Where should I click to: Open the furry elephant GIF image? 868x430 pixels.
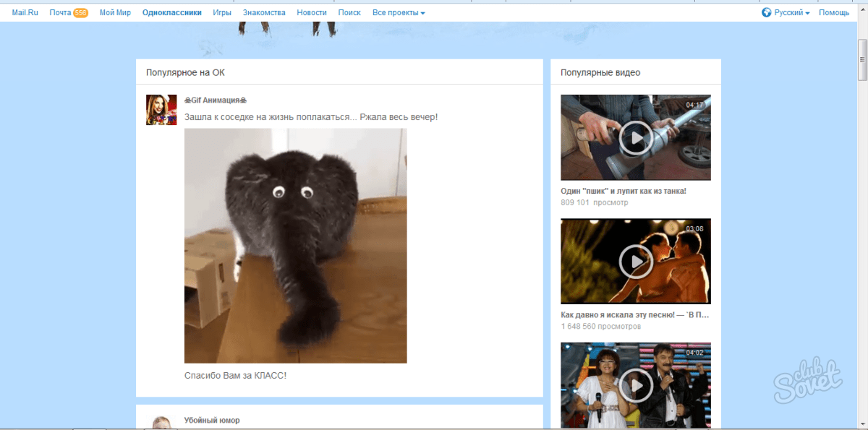click(295, 246)
